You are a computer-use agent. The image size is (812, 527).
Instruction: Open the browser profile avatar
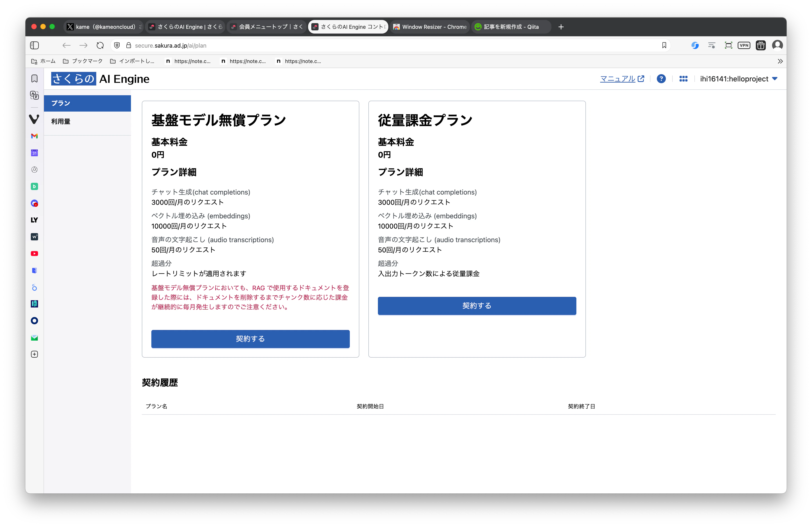[777, 45]
